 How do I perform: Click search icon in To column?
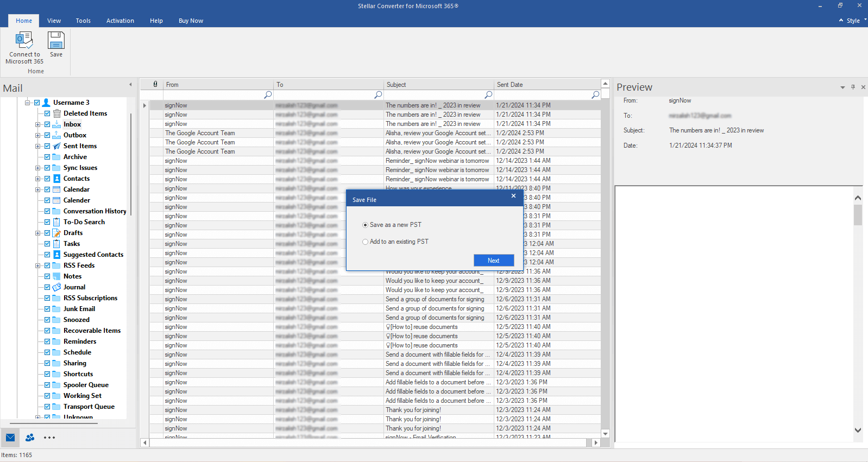tap(378, 95)
